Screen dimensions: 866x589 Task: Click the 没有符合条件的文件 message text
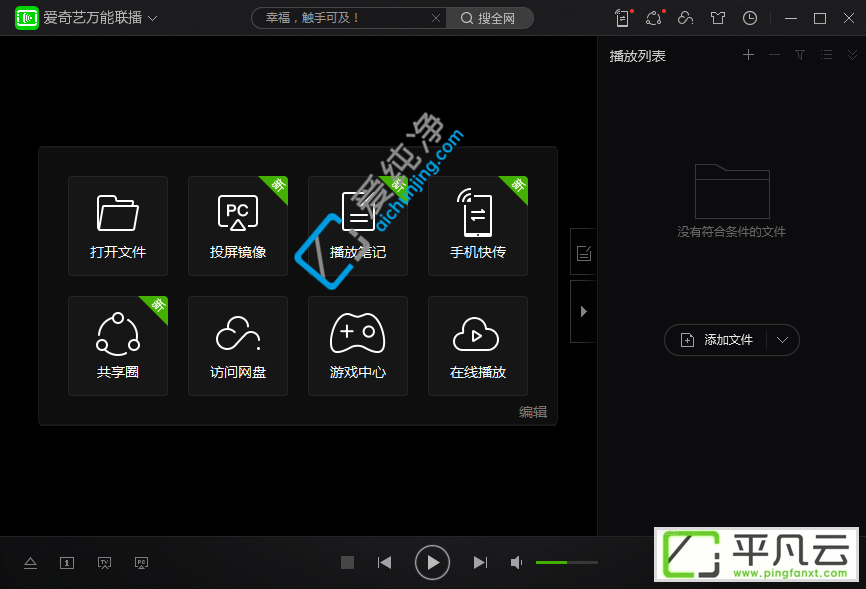click(x=731, y=232)
